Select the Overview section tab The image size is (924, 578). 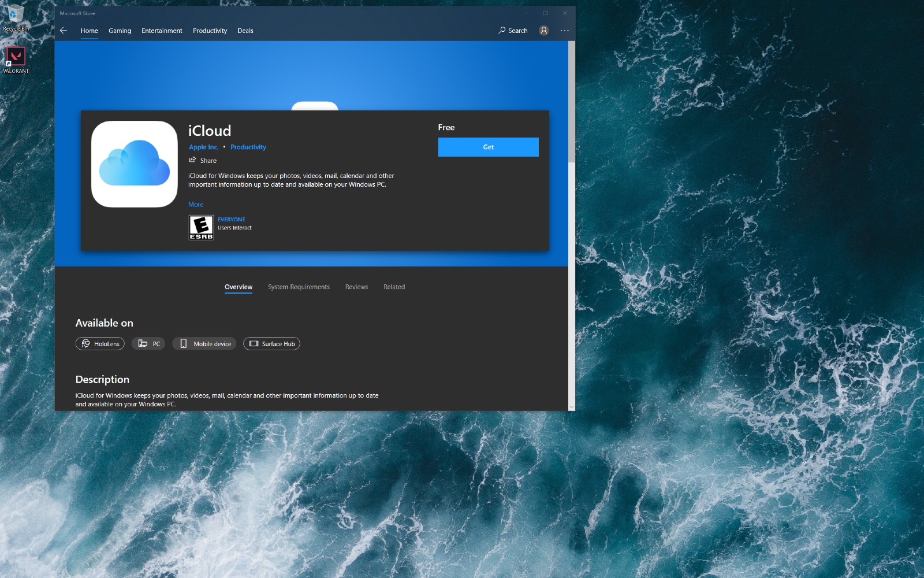pyautogui.click(x=239, y=287)
